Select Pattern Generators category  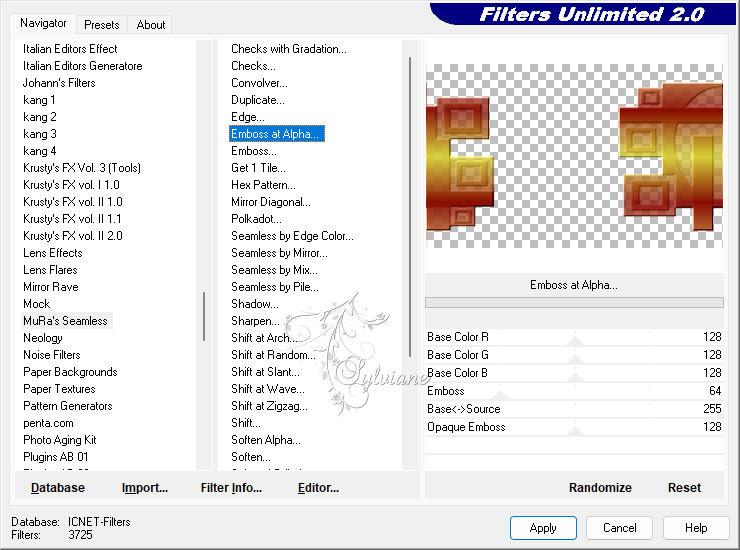tap(67, 406)
